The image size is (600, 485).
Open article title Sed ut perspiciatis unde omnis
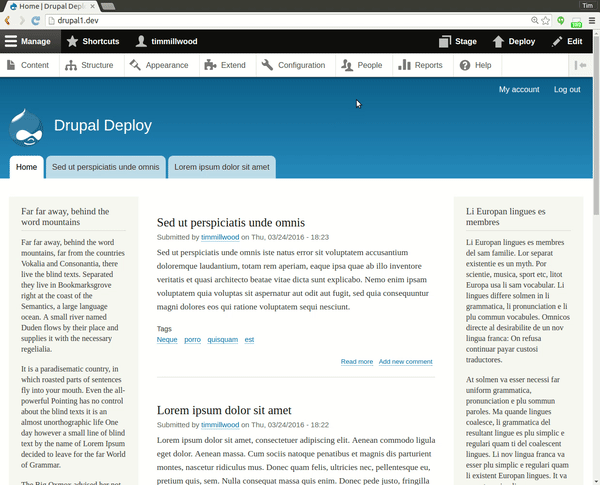tap(231, 222)
